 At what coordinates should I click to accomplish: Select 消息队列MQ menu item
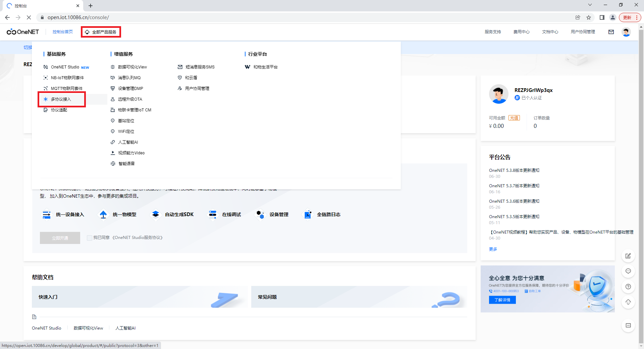point(129,78)
